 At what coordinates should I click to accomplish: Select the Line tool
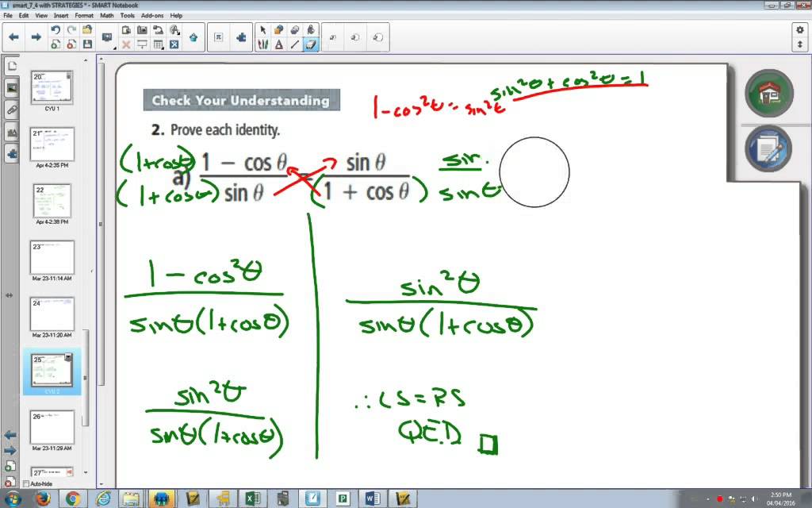point(295,44)
